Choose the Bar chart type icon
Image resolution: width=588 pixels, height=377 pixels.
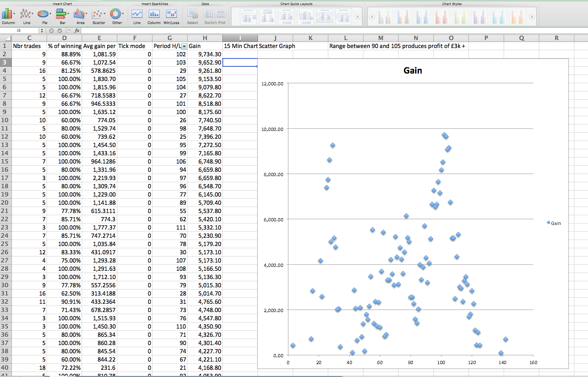(61, 14)
